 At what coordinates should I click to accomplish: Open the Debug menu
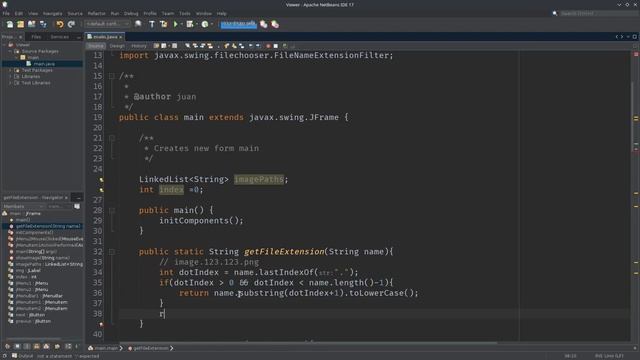pos(131,13)
